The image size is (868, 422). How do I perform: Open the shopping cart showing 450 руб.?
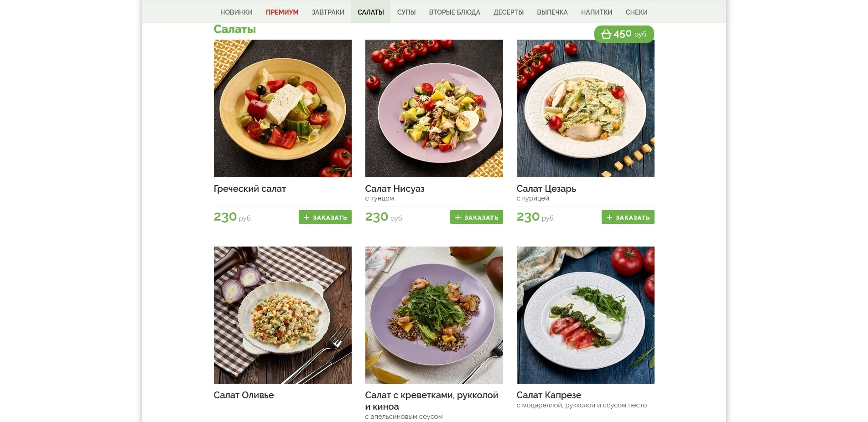[624, 34]
